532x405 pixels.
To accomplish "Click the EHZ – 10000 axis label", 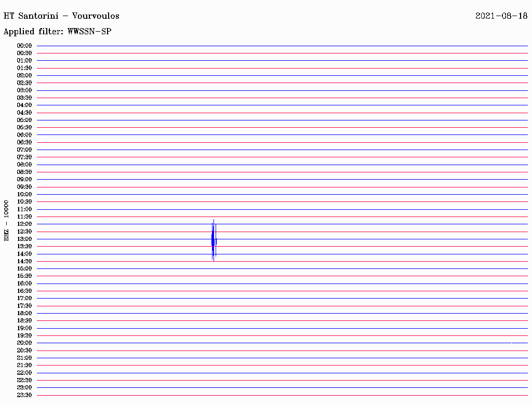I will [6, 221].
